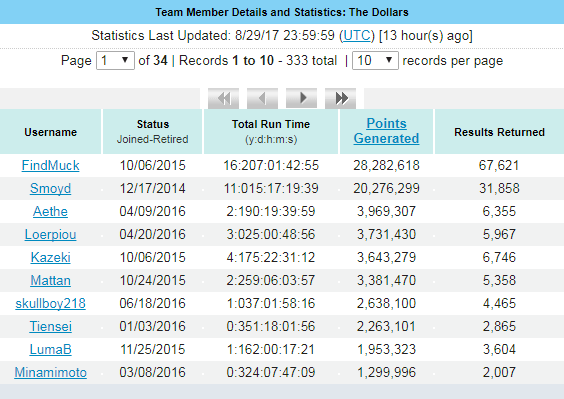
Task: View skullboy218's member details
Action: point(50,304)
